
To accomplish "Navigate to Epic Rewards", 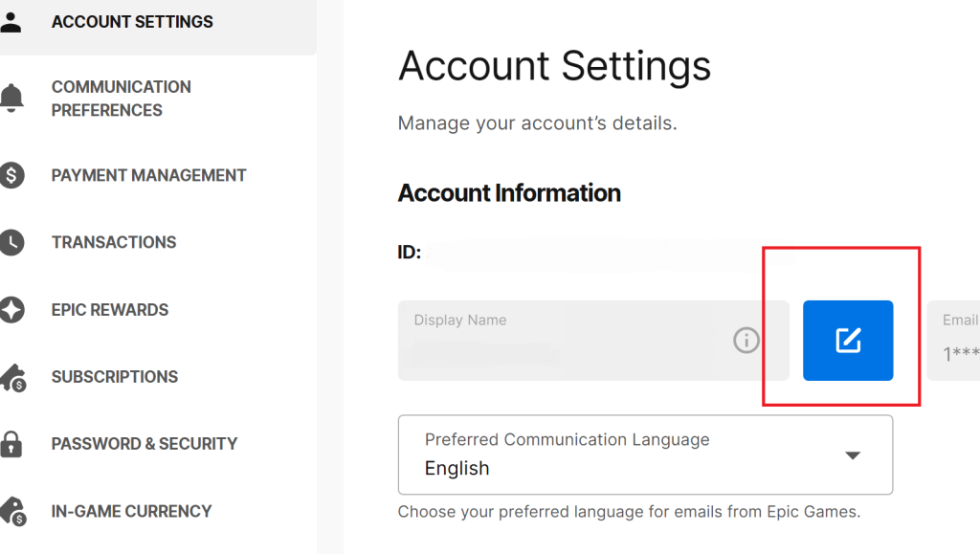I will coord(110,310).
